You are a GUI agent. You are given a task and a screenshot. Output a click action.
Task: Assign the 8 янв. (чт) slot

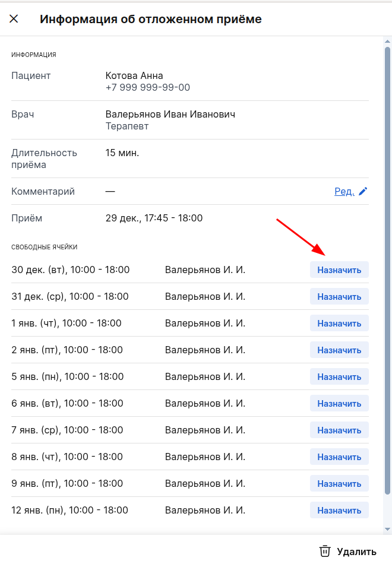tap(339, 457)
